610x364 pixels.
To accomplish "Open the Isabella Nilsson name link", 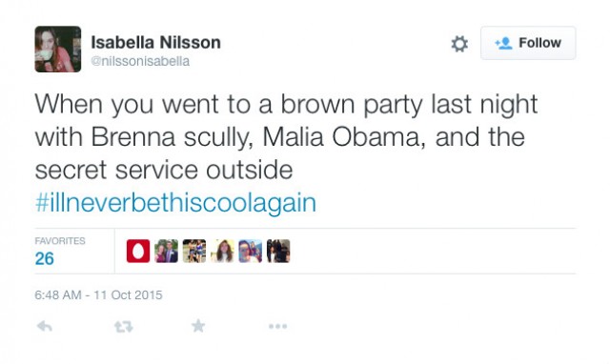I will coord(155,42).
